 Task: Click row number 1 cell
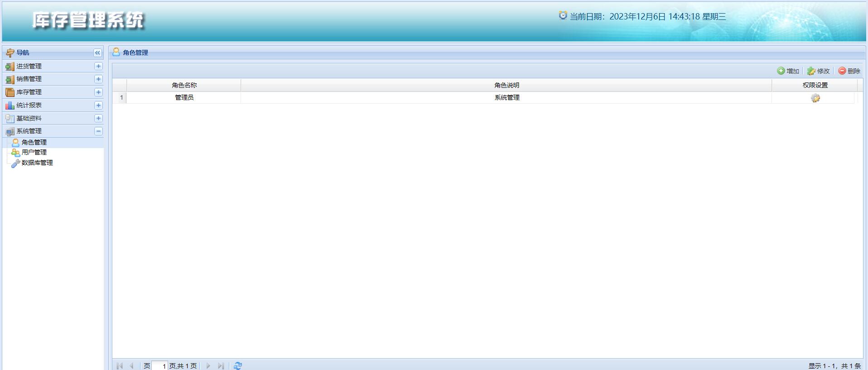[120, 97]
